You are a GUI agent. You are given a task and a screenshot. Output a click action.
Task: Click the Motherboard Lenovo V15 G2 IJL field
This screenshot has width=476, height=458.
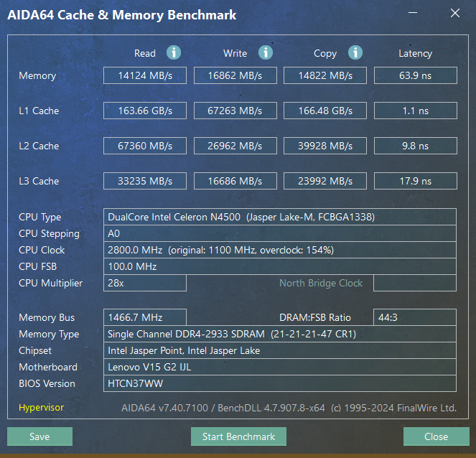280,367
